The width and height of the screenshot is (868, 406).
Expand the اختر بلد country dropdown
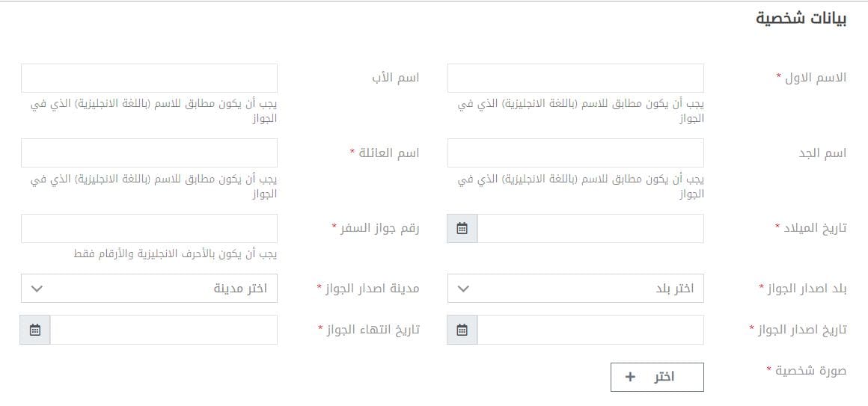click(x=575, y=288)
